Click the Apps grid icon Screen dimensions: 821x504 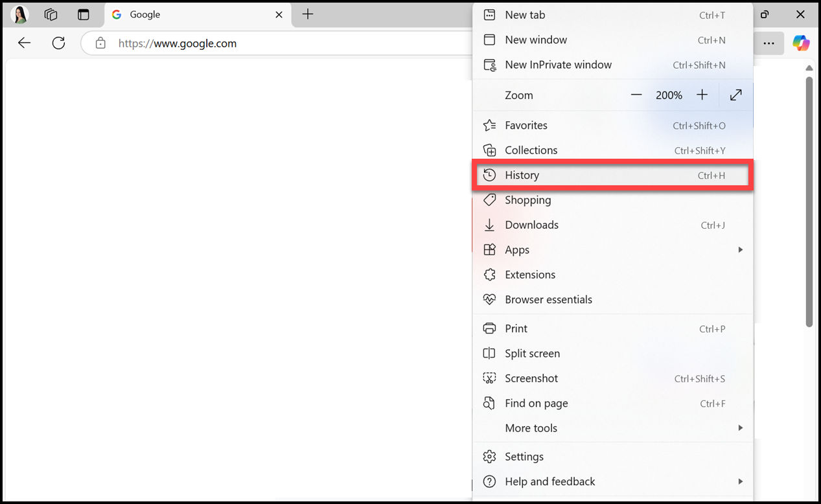coord(490,250)
